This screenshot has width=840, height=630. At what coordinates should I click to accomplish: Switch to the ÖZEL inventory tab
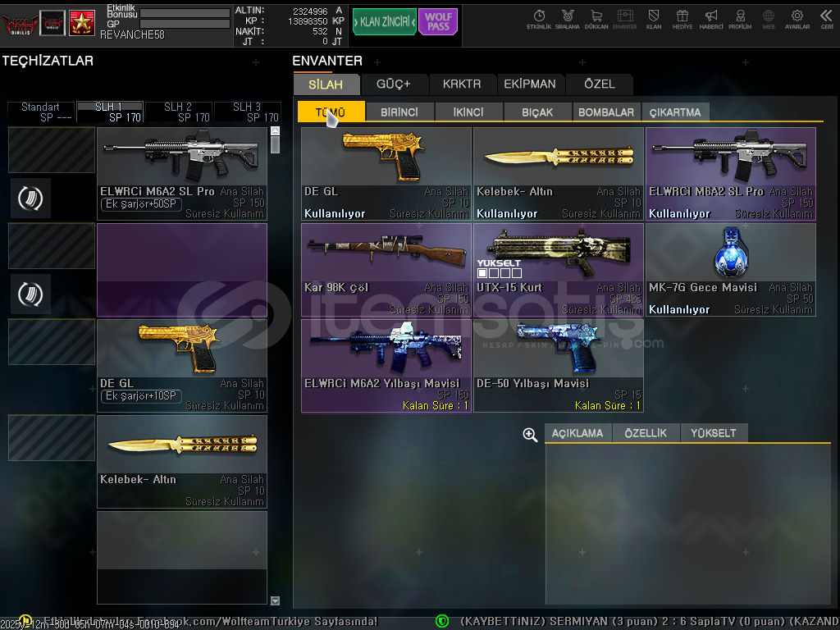point(599,84)
